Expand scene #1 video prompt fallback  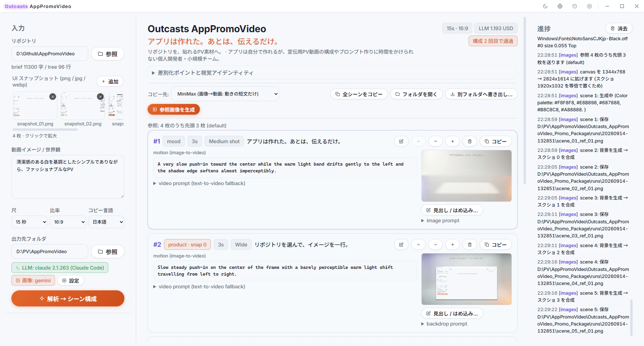coord(199,183)
